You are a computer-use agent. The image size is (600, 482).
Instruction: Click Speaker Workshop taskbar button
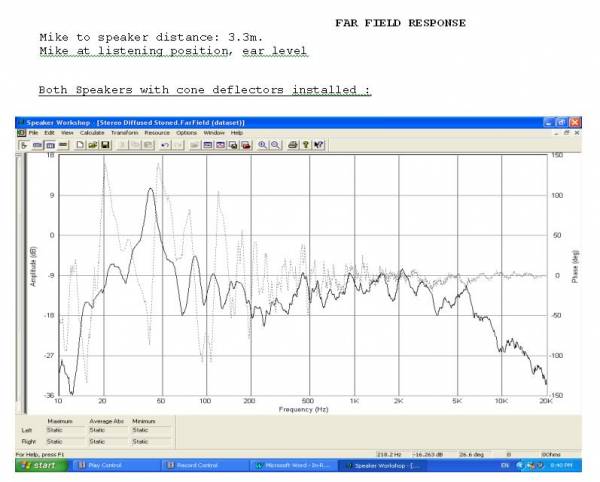click(x=383, y=466)
